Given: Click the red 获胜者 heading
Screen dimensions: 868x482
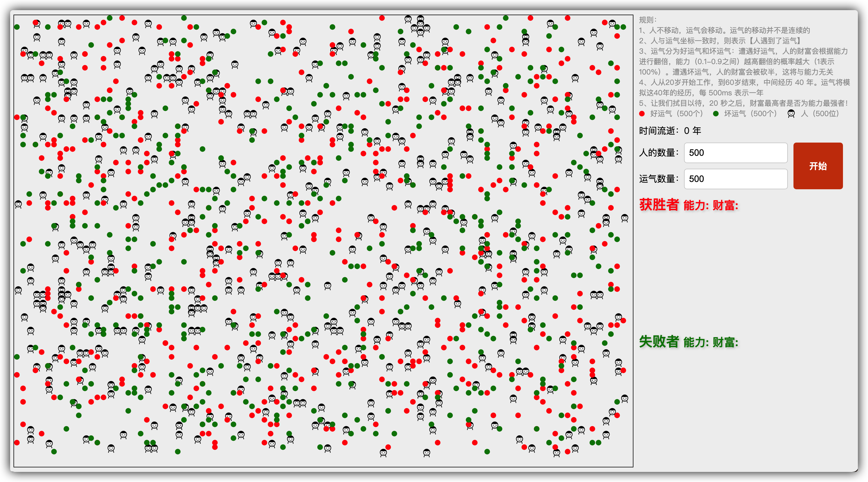Looking at the screenshot, I should (659, 204).
